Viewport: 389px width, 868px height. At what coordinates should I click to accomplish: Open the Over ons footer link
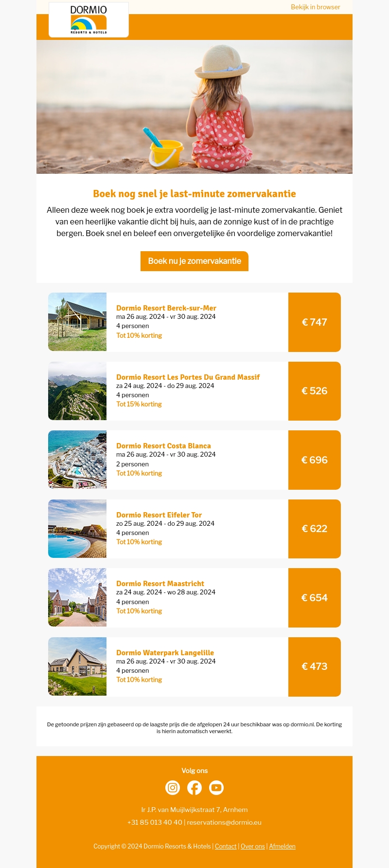pyautogui.click(x=253, y=847)
